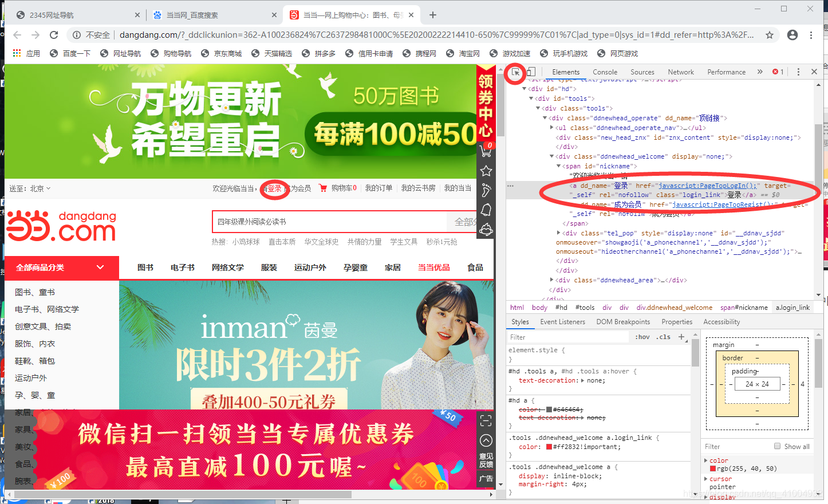Add new style rule with plus icon
The image size is (828, 504).
[681, 337]
